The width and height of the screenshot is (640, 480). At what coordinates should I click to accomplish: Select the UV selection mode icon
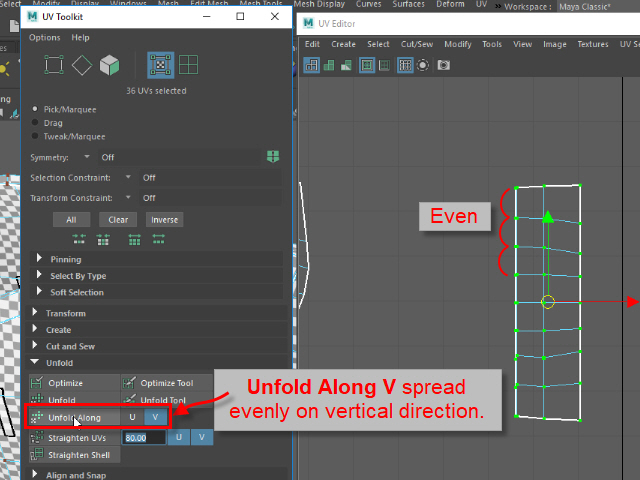(x=159, y=65)
